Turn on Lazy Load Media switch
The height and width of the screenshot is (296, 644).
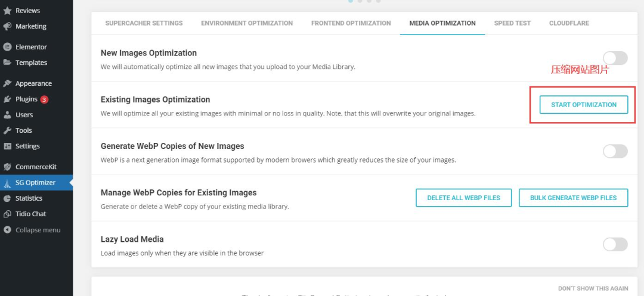coord(615,245)
